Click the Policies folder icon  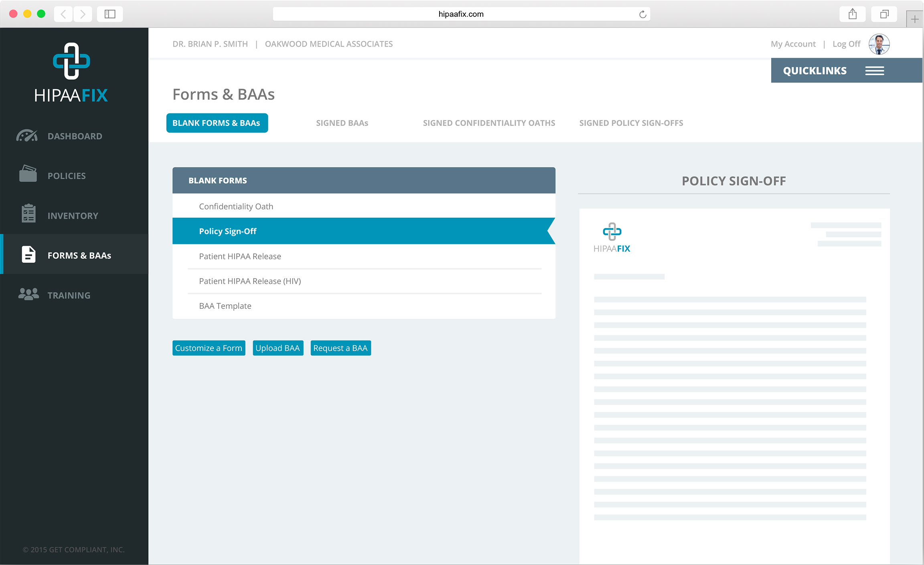tap(28, 174)
